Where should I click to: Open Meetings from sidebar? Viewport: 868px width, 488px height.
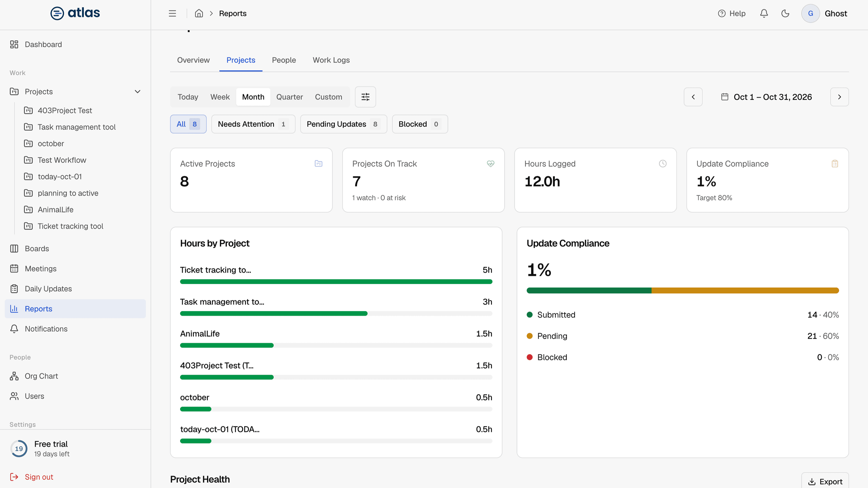[x=75, y=269]
